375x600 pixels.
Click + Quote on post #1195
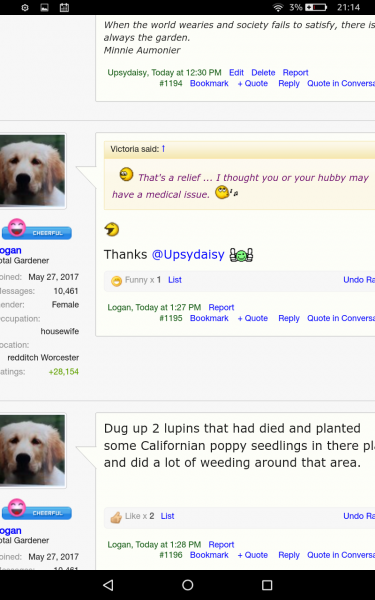[253, 318]
